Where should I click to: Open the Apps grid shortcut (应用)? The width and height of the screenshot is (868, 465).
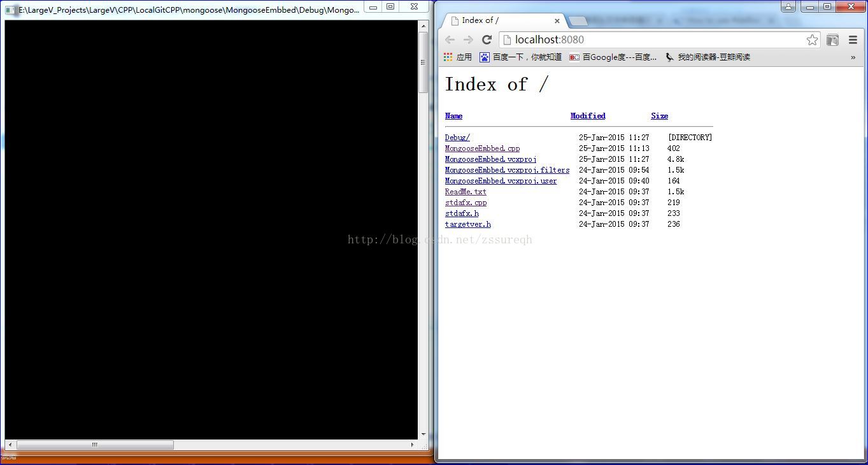458,57
